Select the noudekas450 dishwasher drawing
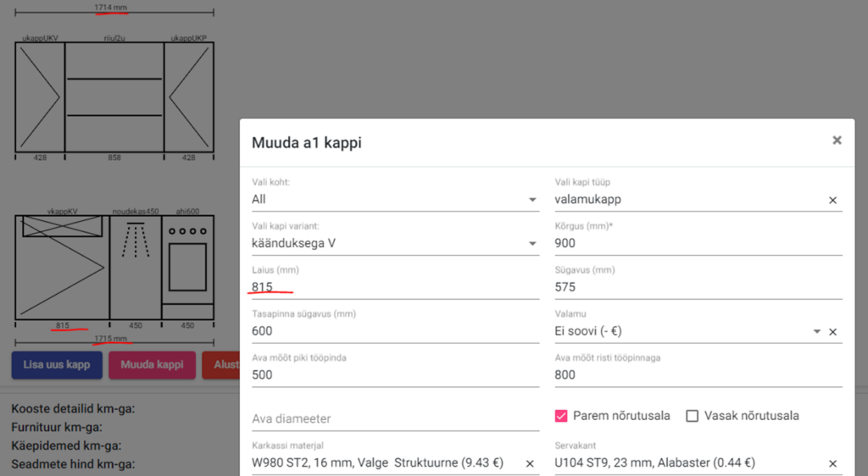Image resolution: width=868 pixels, height=476 pixels. click(x=136, y=267)
